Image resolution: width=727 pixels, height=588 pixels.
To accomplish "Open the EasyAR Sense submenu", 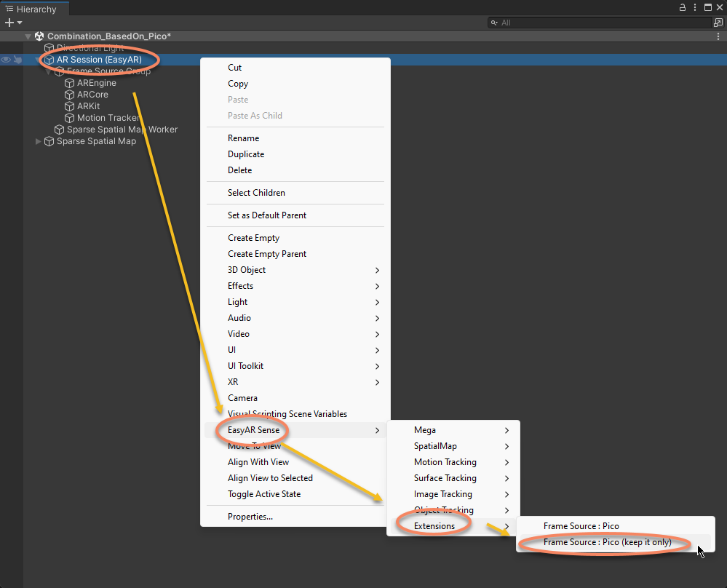I will [252, 429].
